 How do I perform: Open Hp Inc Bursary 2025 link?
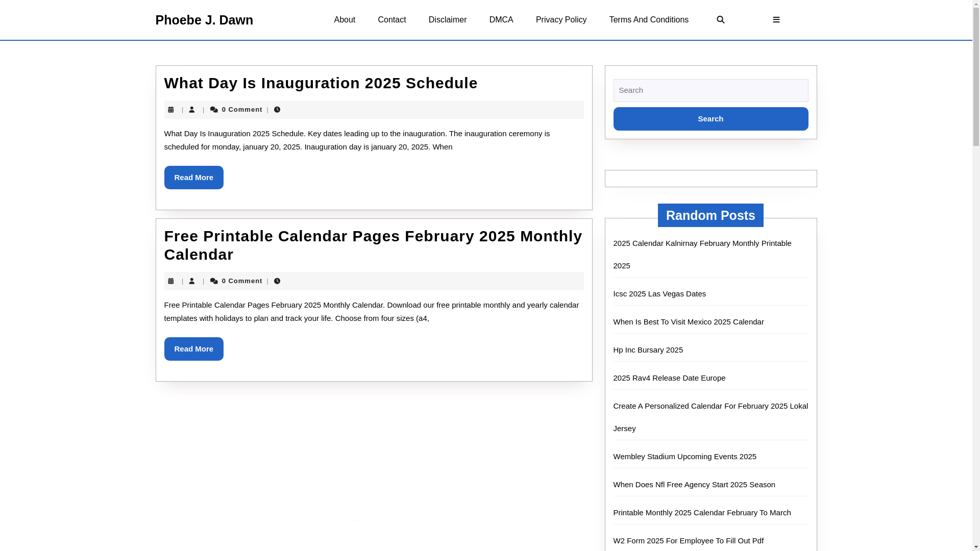[648, 350]
